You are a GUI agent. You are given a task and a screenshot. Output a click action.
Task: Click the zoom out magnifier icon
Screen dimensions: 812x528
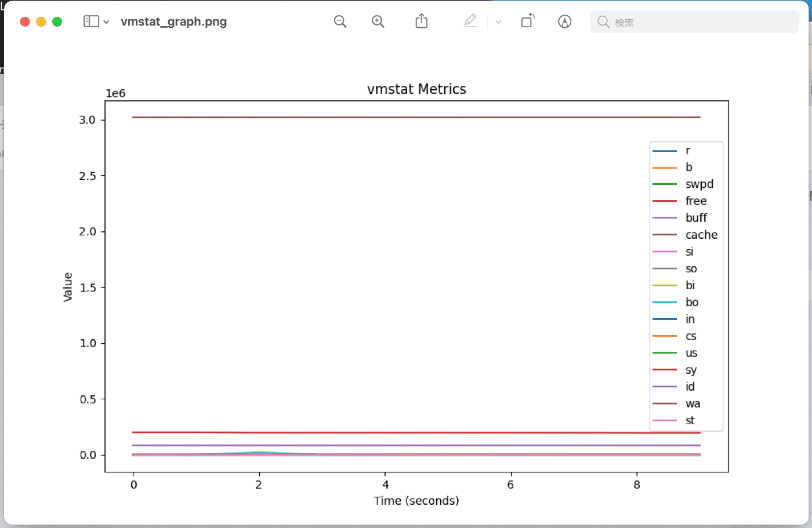pyautogui.click(x=340, y=21)
